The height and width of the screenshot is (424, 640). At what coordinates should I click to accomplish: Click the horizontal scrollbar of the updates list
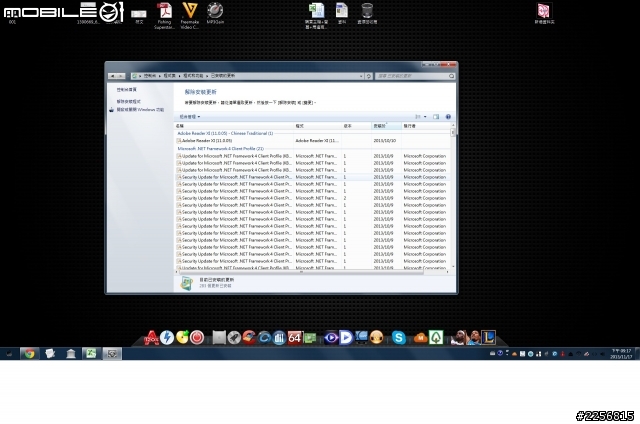tap(301, 272)
